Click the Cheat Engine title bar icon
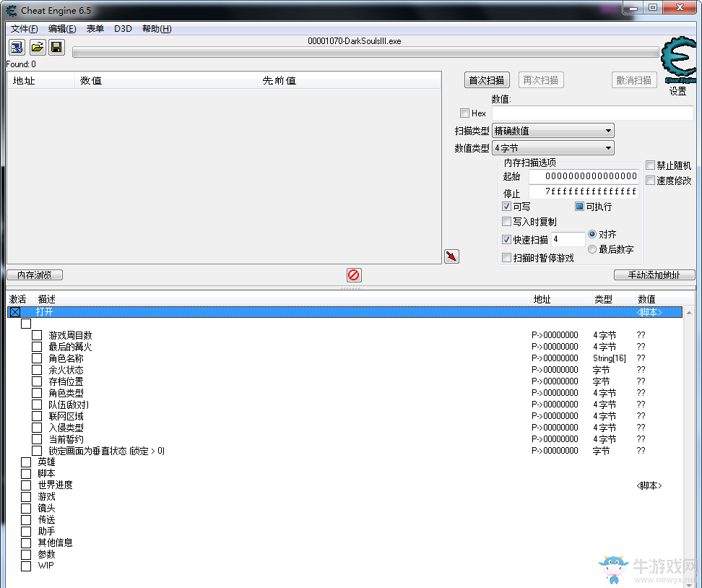This screenshot has height=588, width=702. point(11,10)
